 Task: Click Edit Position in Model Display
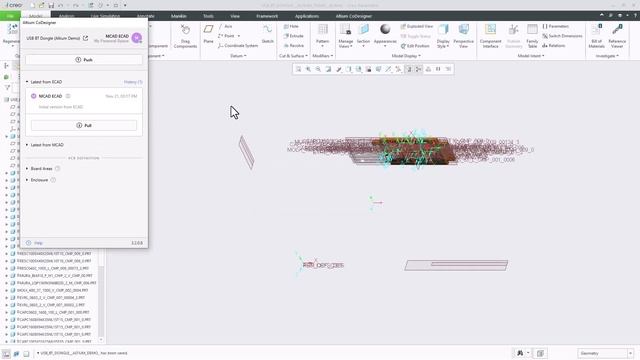click(x=415, y=46)
